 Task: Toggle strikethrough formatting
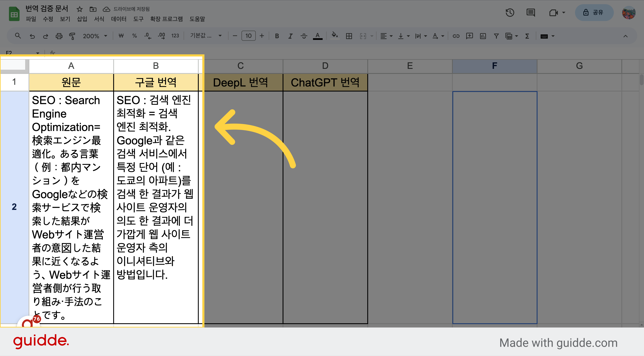(304, 36)
